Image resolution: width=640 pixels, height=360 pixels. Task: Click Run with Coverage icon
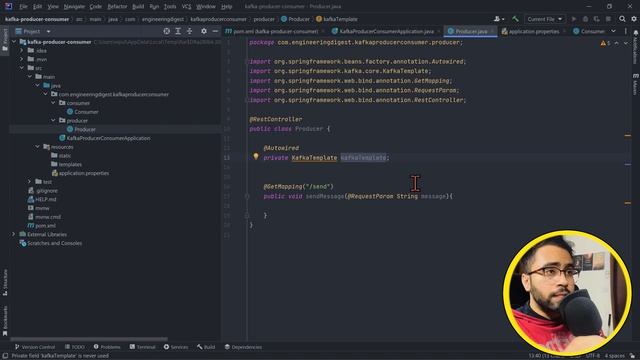(597, 19)
